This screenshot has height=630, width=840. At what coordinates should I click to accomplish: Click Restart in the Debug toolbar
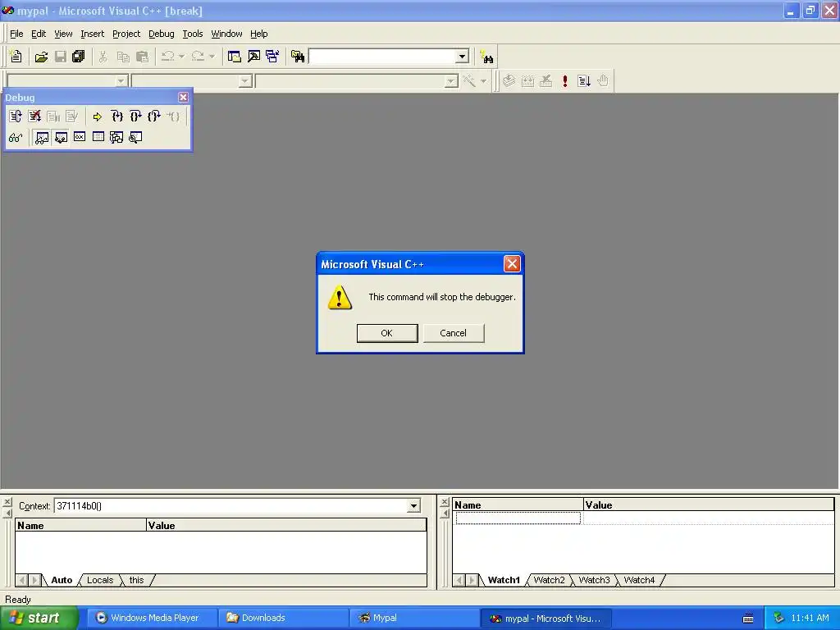pyautogui.click(x=16, y=116)
